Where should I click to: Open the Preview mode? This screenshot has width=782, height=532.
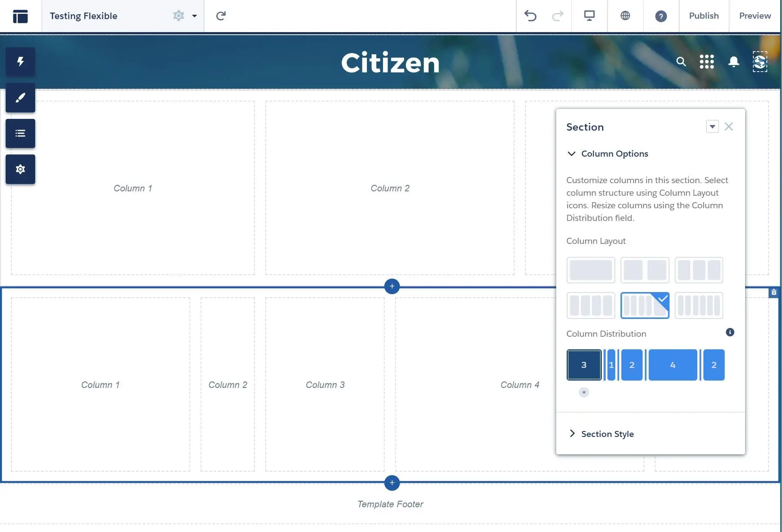coord(755,16)
